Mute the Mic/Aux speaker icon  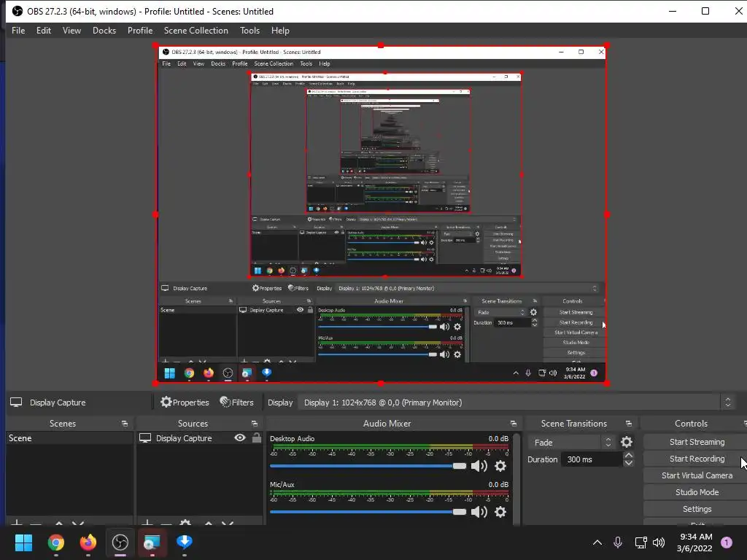tap(479, 512)
